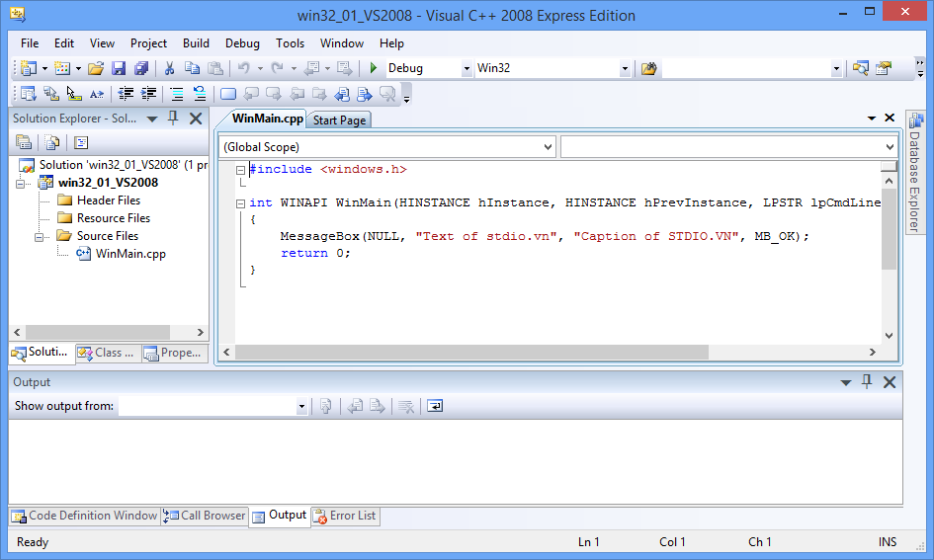Click the Paste clipboard icon
934x560 pixels.
pyautogui.click(x=215, y=68)
